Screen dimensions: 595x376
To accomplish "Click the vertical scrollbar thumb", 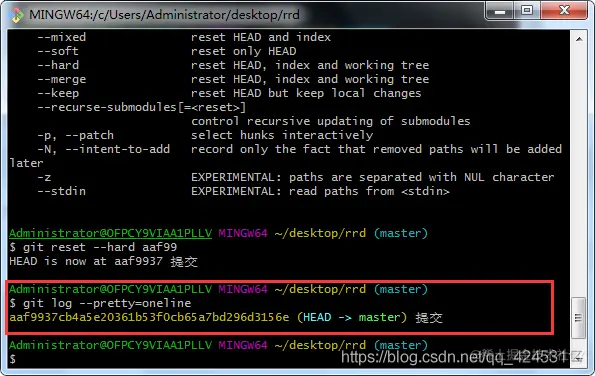I will (578, 318).
